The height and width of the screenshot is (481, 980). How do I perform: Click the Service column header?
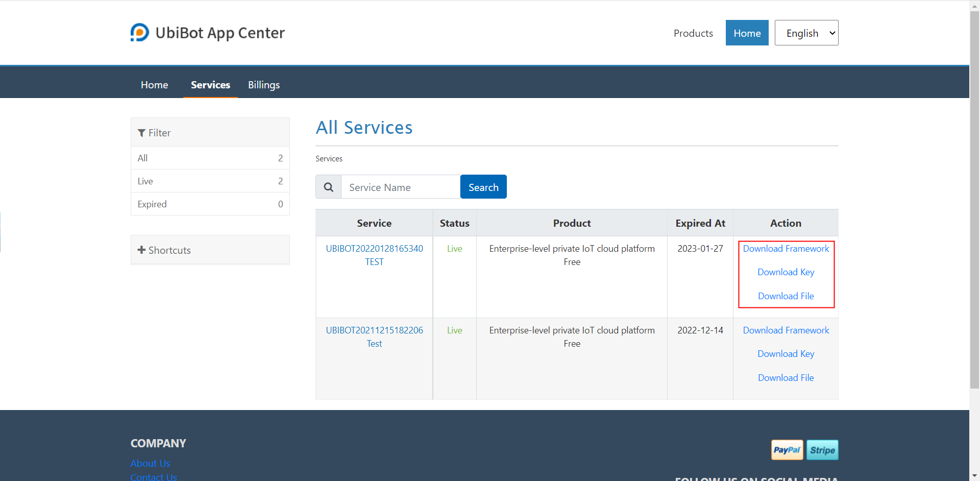(x=374, y=223)
